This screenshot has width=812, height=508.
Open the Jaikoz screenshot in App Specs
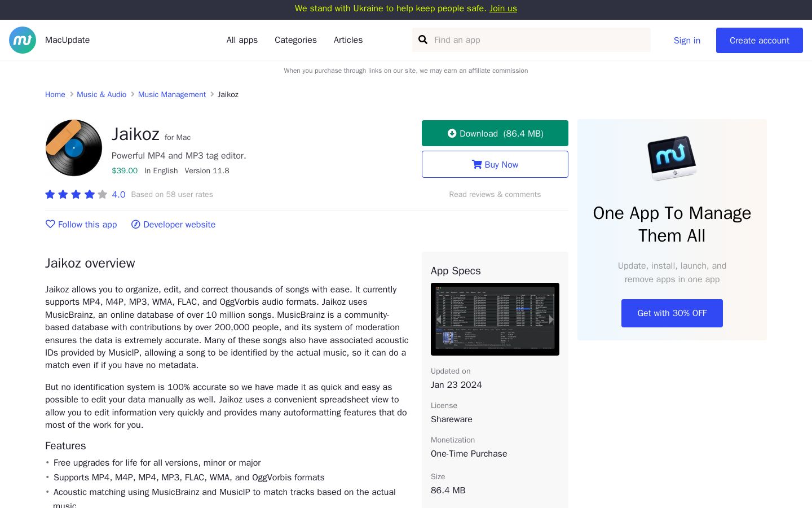tap(495, 319)
